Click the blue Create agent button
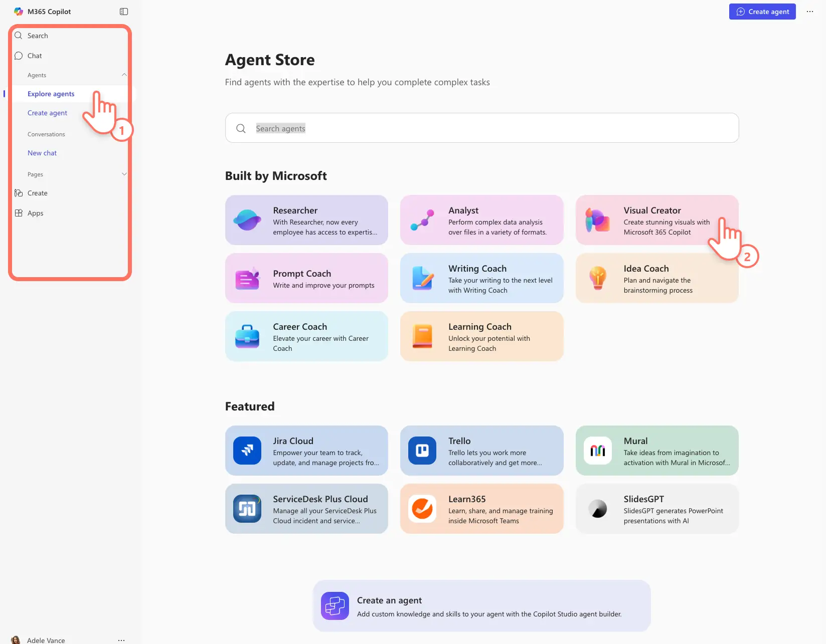Screen dimensions: 826x644 pos(762,12)
